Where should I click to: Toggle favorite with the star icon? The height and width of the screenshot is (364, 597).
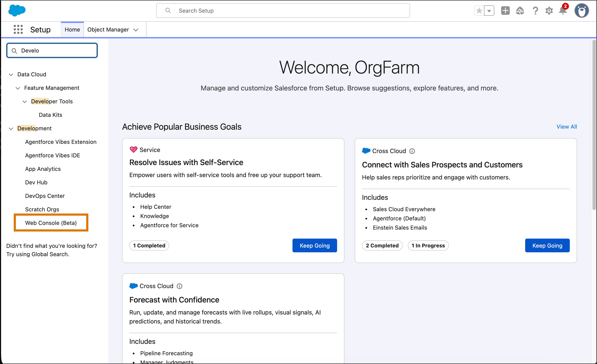point(479,11)
